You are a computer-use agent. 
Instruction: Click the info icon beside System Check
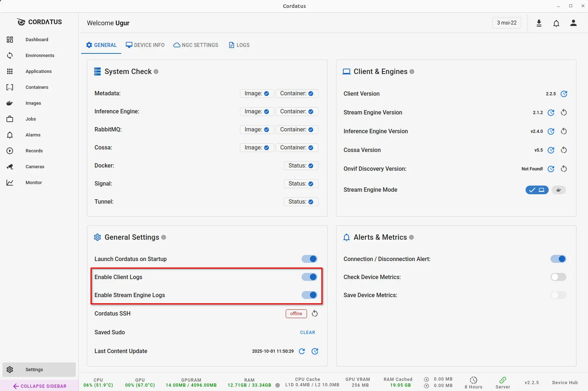coord(156,71)
